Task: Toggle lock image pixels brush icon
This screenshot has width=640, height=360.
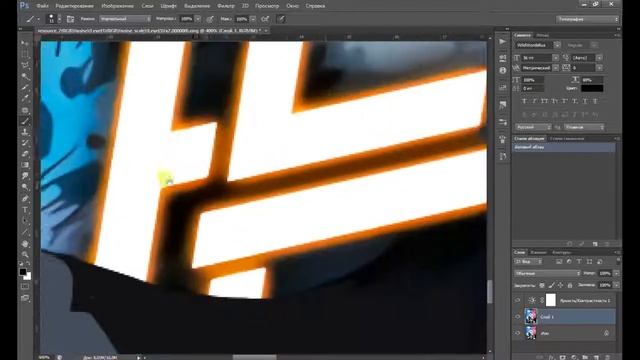Action: (x=551, y=285)
